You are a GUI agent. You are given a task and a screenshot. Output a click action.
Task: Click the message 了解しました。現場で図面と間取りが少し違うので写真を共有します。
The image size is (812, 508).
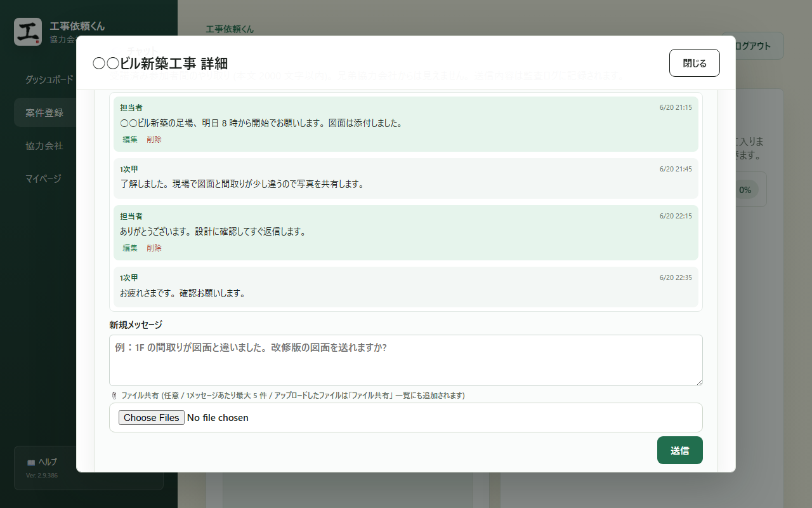click(242, 184)
